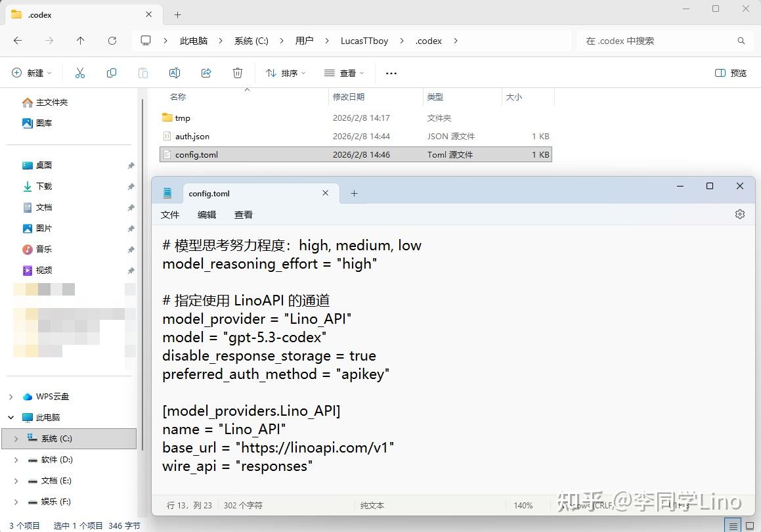Screen dimensions: 761x532
Task: Select the auth.json file
Action: (x=356, y=137)
